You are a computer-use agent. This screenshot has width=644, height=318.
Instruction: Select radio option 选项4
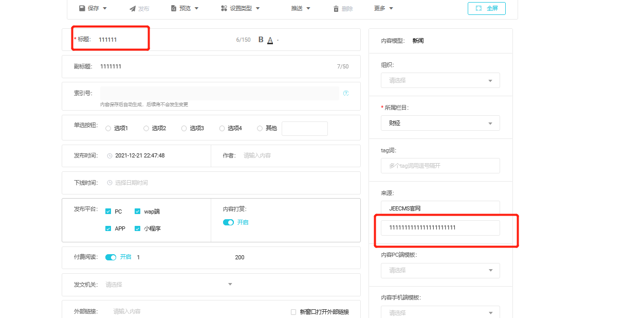[x=222, y=128]
